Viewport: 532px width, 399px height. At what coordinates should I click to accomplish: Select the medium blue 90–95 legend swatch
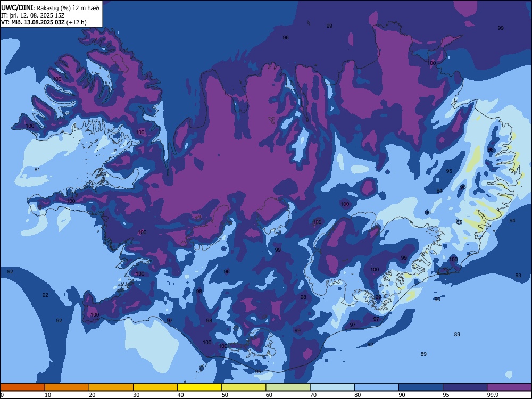(421, 387)
